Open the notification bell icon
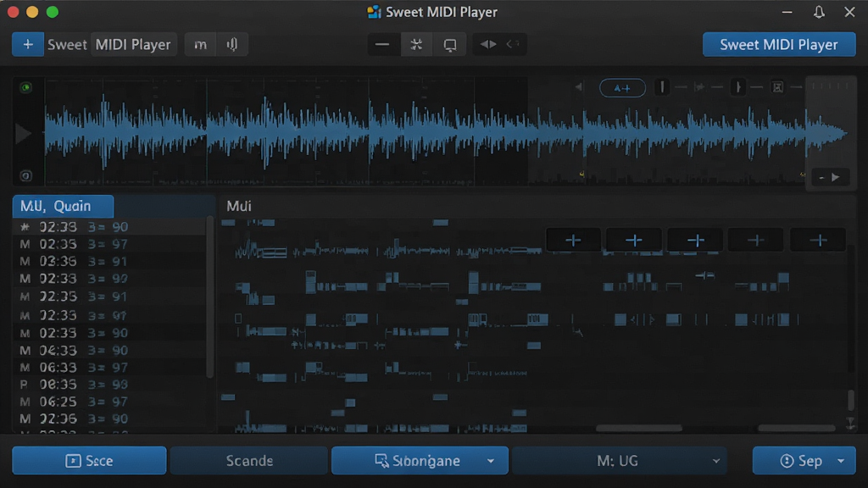This screenshot has height=488, width=868. (820, 12)
